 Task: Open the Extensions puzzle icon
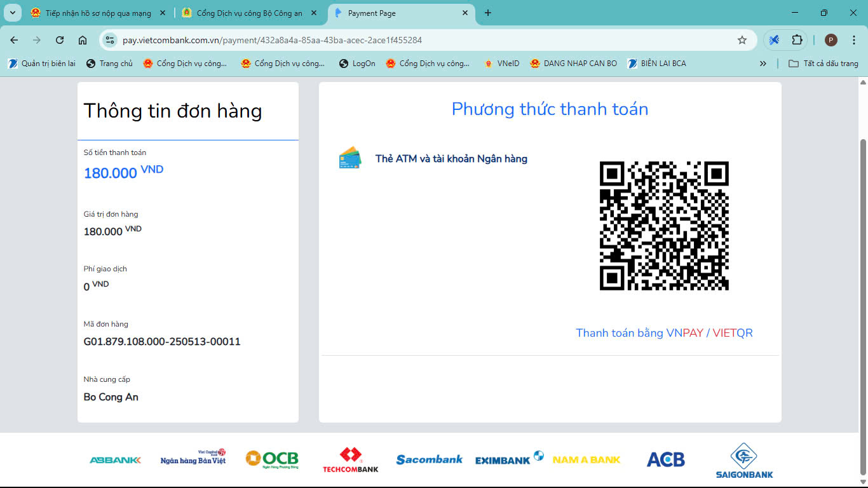click(797, 40)
